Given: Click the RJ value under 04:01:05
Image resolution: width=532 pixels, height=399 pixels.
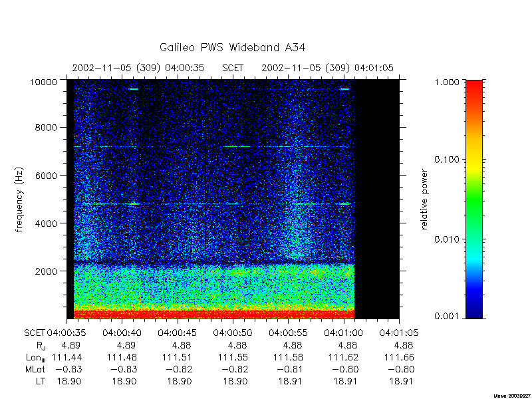Looking at the screenshot, I should [x=404, y=345].
